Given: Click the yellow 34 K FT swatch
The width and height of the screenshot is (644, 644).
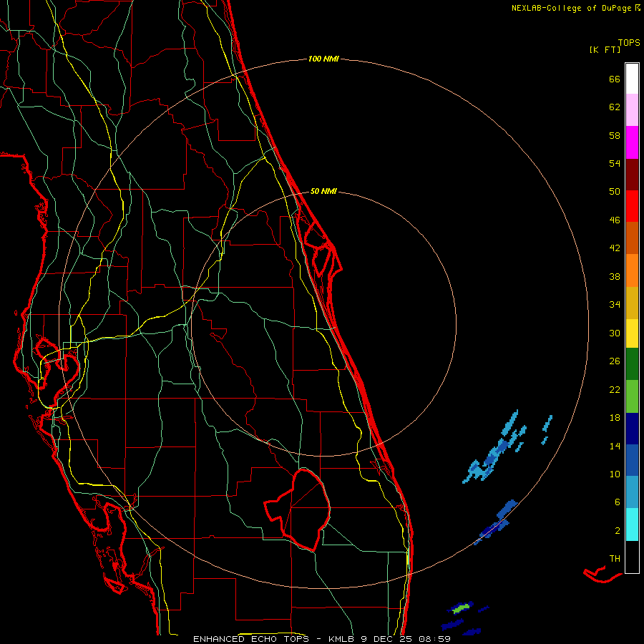Looking at the screenshot, I should tap(632, 333).
